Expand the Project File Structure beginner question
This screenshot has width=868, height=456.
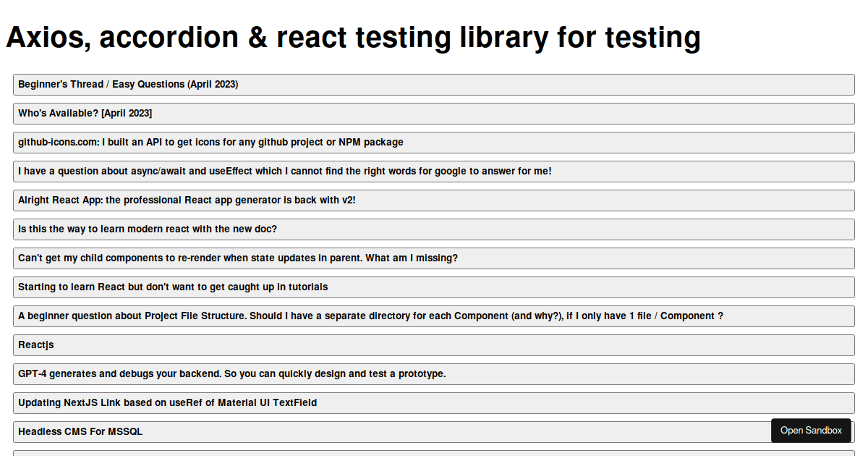(434, 316)
